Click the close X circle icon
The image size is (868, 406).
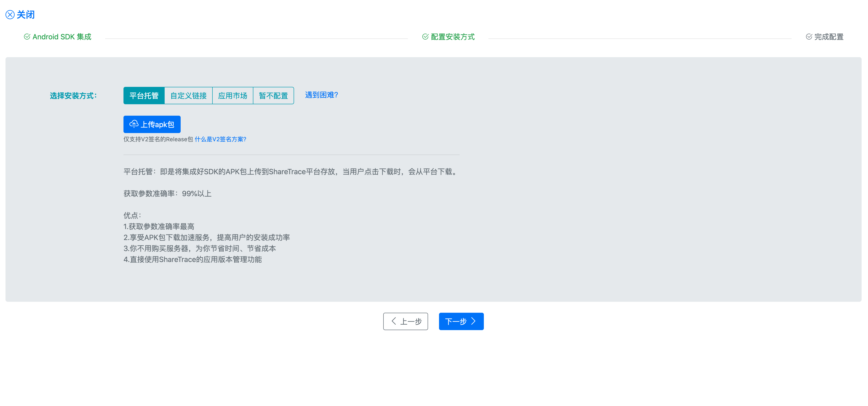(x=10, y=14)
